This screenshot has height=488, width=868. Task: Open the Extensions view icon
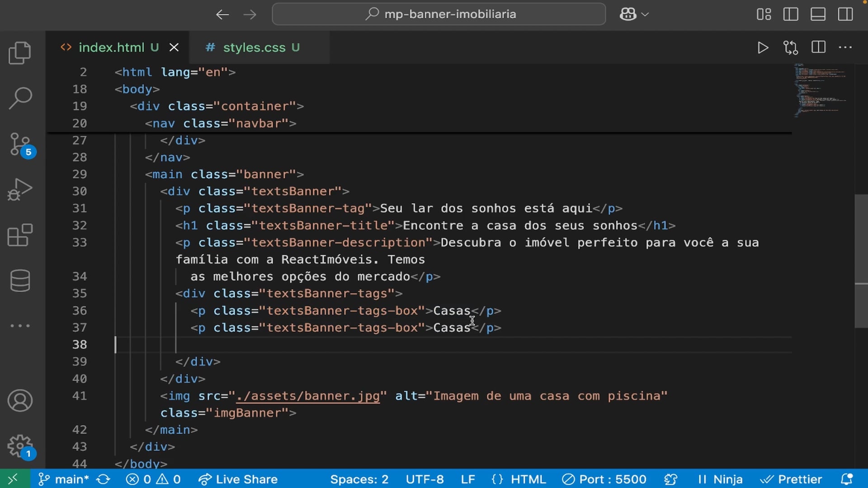(20, 235)
